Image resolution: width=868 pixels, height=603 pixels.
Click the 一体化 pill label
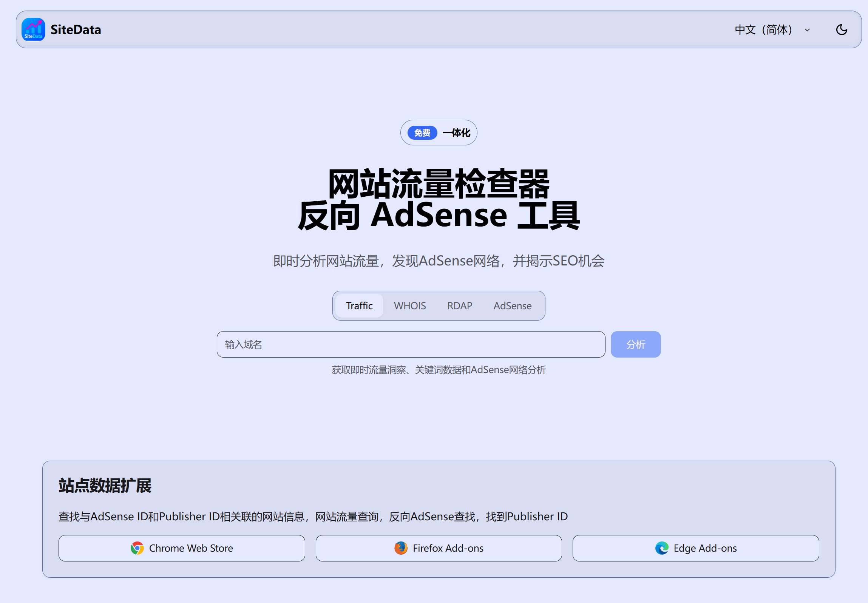tap(456, 133)
